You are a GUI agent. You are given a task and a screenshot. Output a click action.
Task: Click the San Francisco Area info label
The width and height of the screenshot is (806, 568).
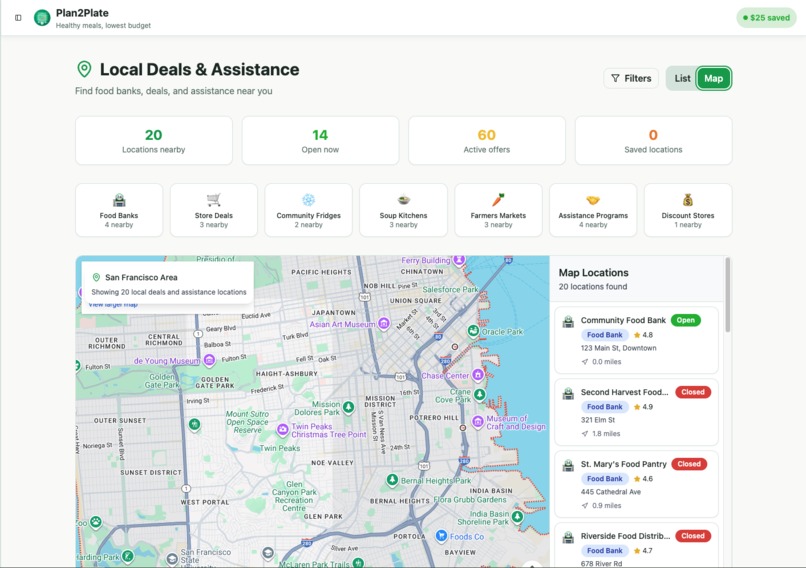tap(141, 278)
